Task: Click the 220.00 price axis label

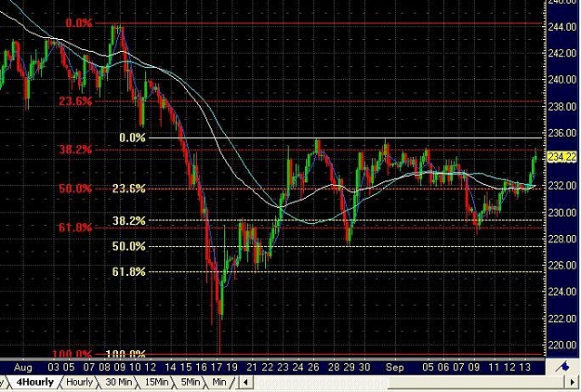Action: (562, 345)
